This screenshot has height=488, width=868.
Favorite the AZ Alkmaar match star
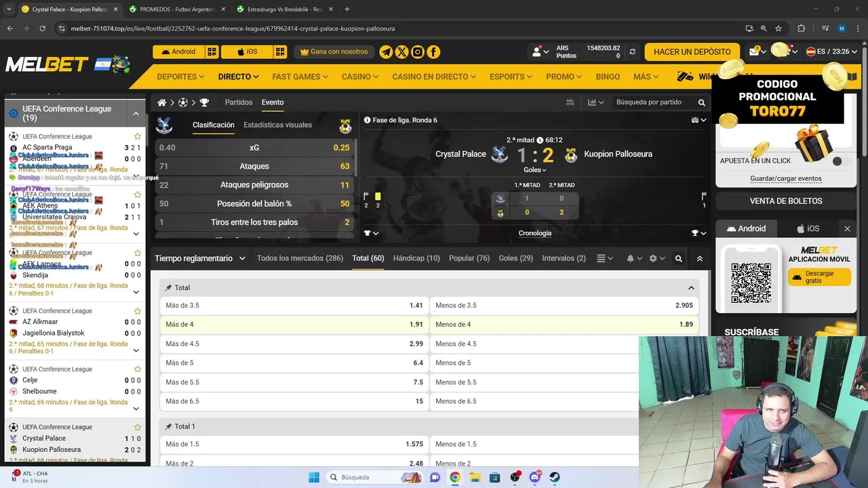tap(138, 311)
